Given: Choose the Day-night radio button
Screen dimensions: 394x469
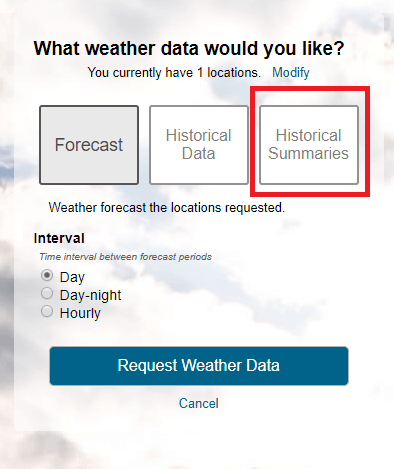Looking at the screenshot, I should (x=47, y=294).
